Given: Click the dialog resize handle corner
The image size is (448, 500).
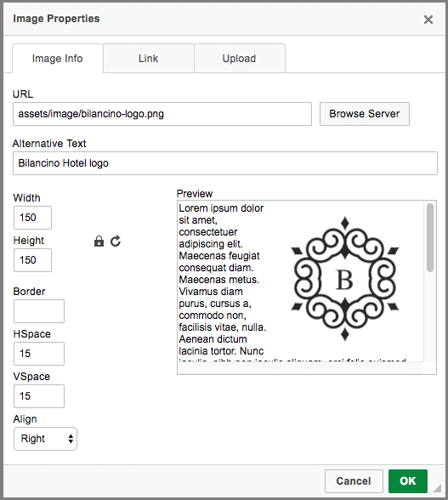Looking at the screenshot, I should point(437,487).
